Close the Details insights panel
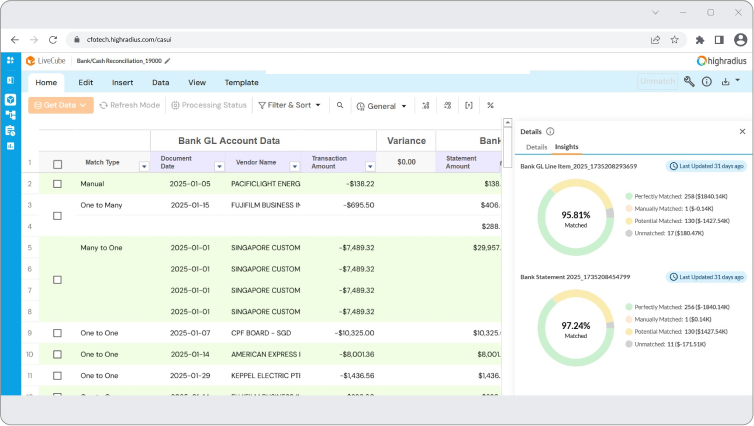 coord(742,131)
